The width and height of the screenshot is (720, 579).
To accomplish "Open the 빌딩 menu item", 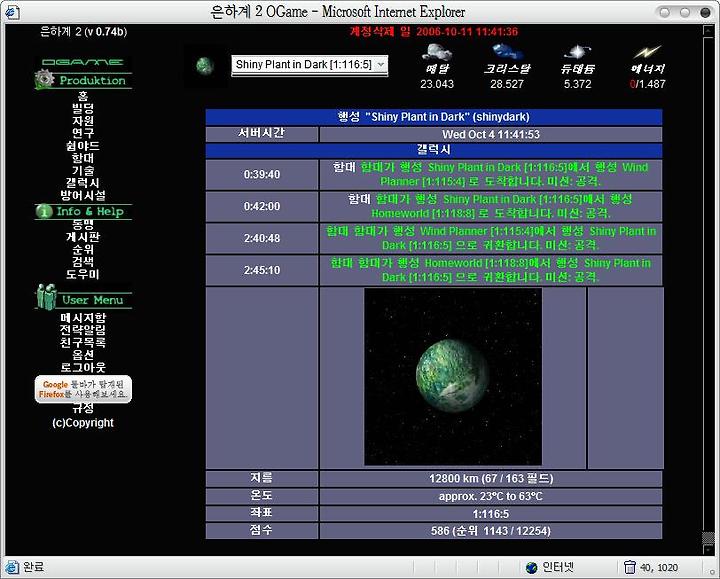I will [83, 108].
